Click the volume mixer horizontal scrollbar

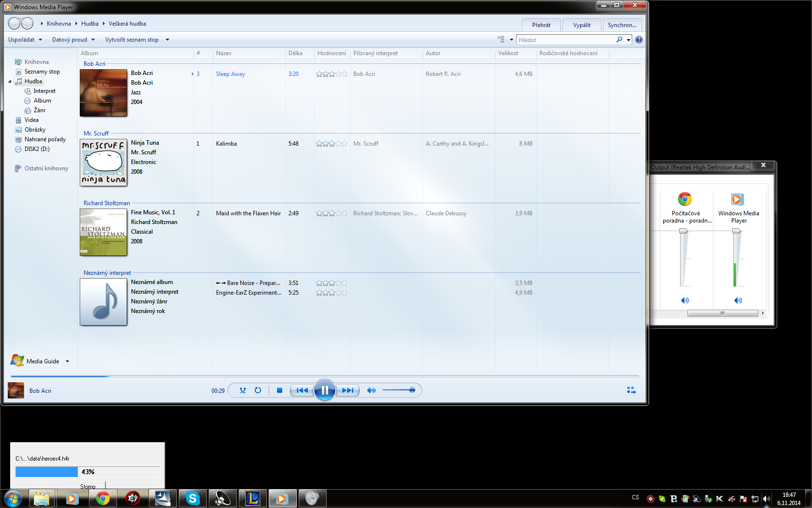pyautogui.click(x=722, y=313)
